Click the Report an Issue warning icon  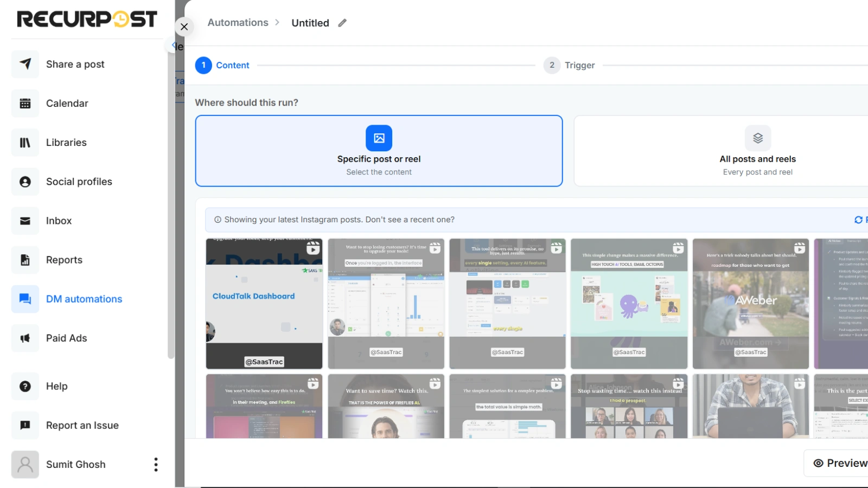24,425
